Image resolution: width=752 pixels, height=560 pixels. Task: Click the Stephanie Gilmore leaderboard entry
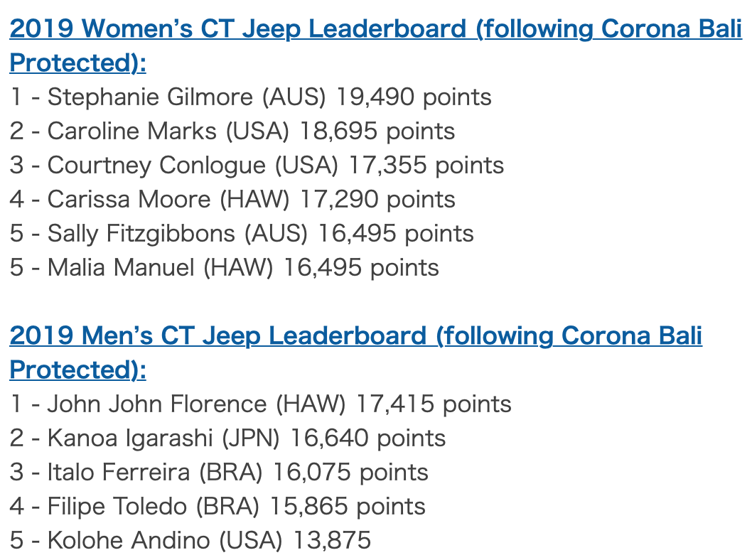point(250,97)
